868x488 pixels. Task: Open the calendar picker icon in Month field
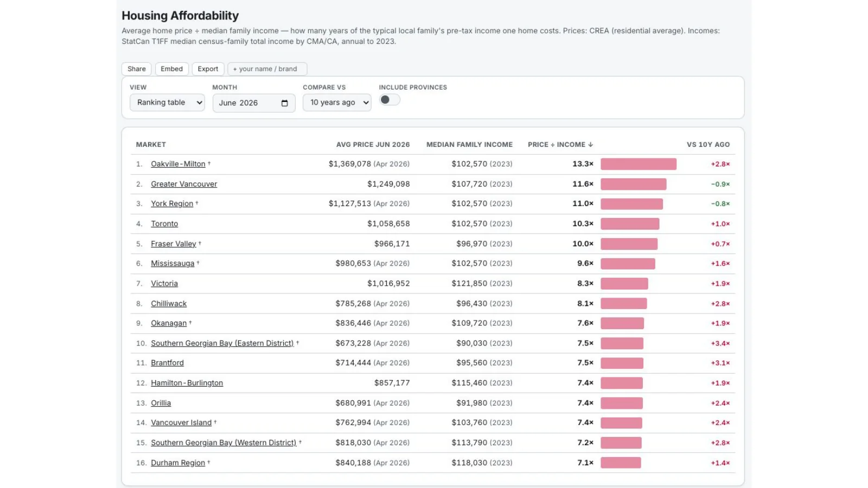tap(284, 103)
